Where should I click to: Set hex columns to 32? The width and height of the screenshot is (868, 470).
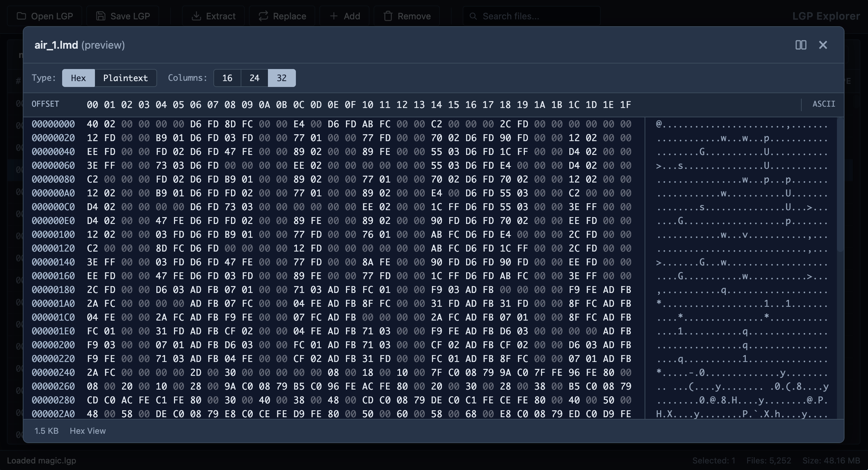[x=282, y=78]
